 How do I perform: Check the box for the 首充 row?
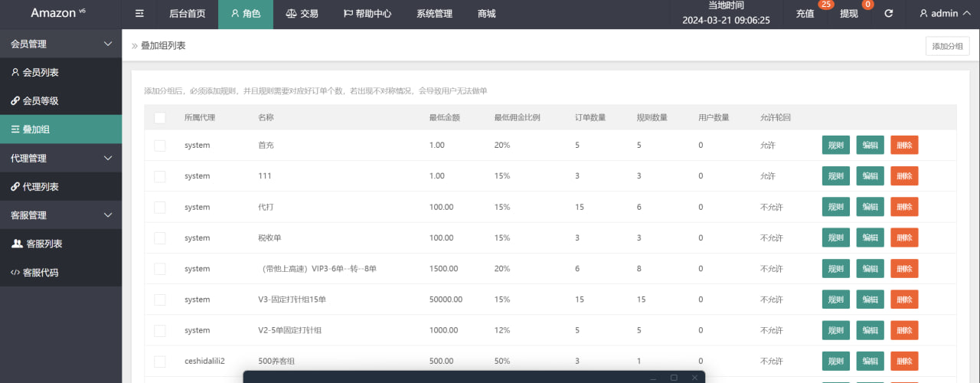160,146
